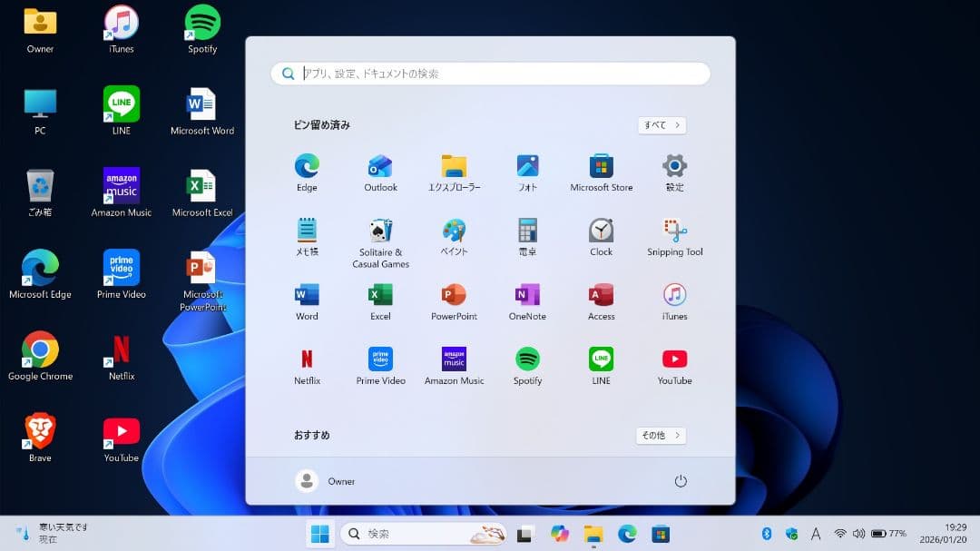Open the power options button

(x=681, y=481)
